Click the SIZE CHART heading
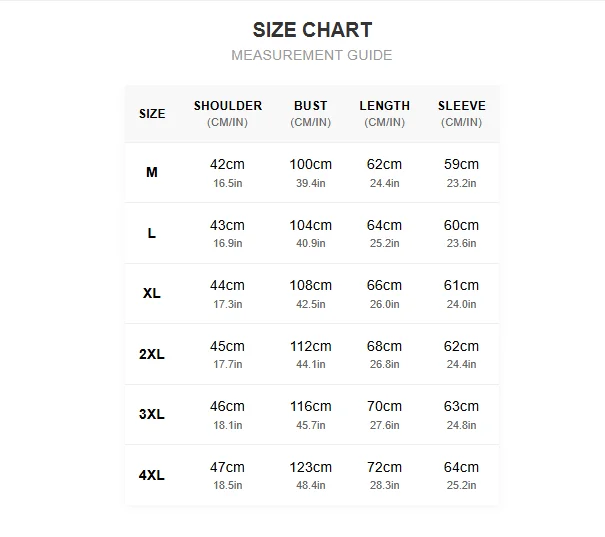 [x=312, y=30]
